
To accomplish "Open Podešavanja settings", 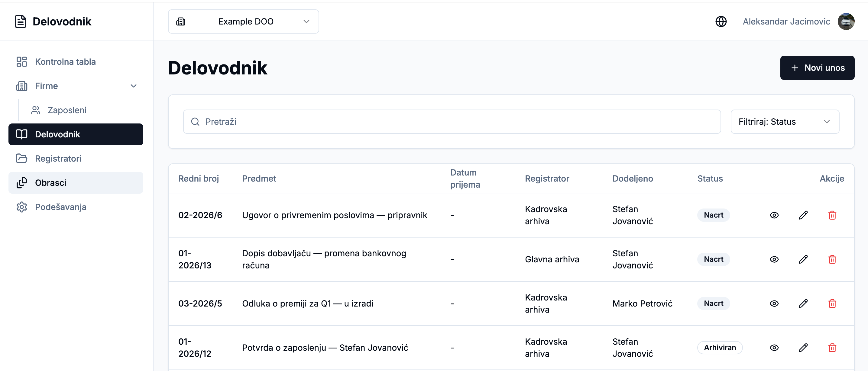I will click(76, 207).
